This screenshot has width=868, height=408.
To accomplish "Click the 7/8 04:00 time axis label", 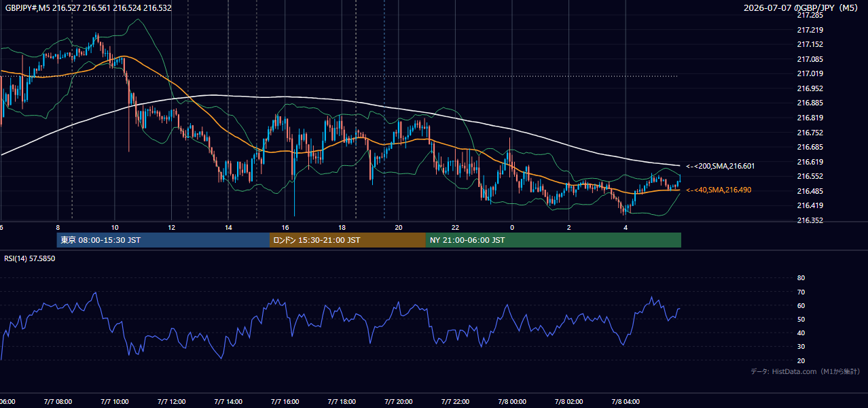I will [x=626, y=402].
